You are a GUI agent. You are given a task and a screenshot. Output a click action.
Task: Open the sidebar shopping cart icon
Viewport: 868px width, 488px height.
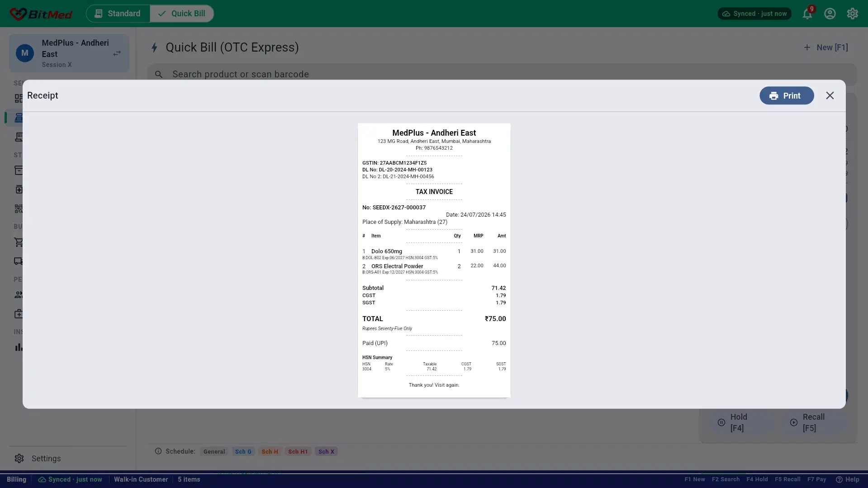click(19, 242)
